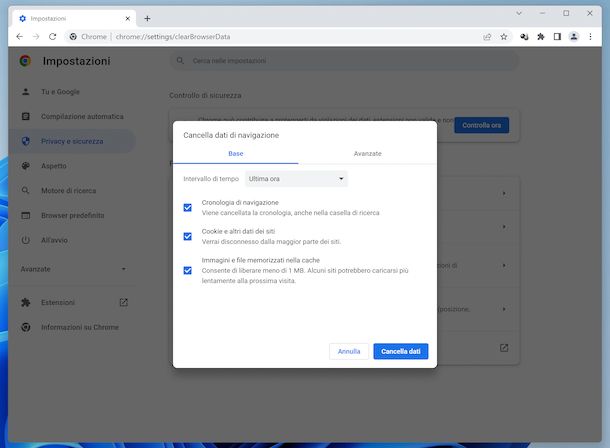Click the puzzle icon for Estensioni
The image size is (610, 448).
click(x=26, y=302)
